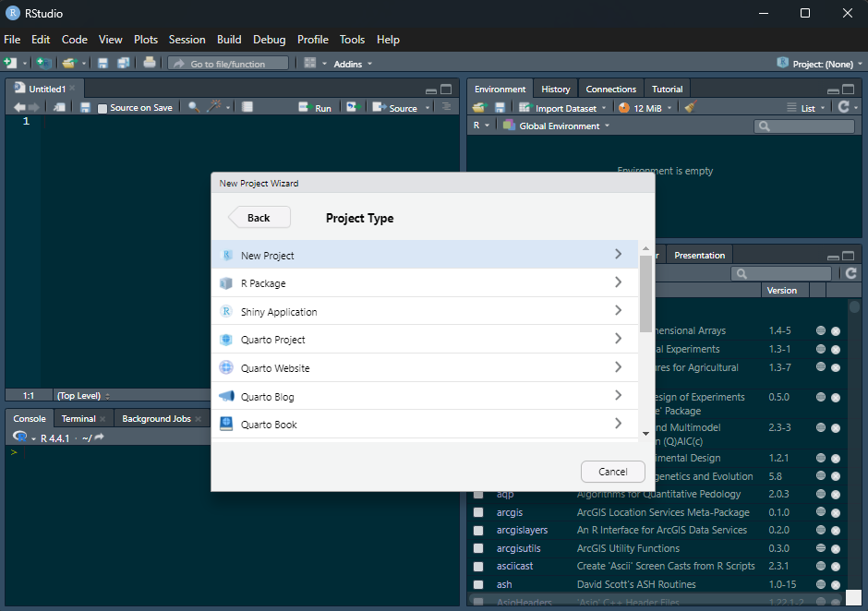Screen dimensions: 868x611
Task: Click the Project Type list scrollbar thumb
Action: (x=645, y=293)
